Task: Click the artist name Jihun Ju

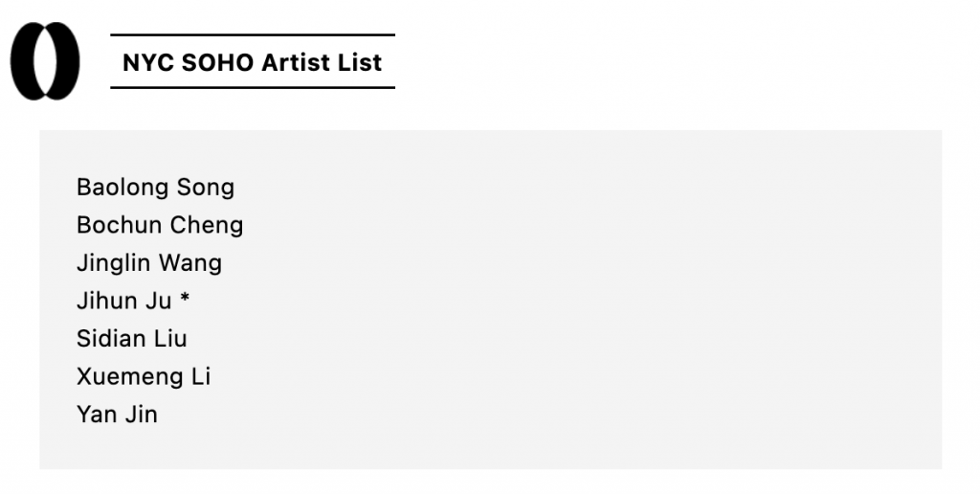Action: click(123, 301)
